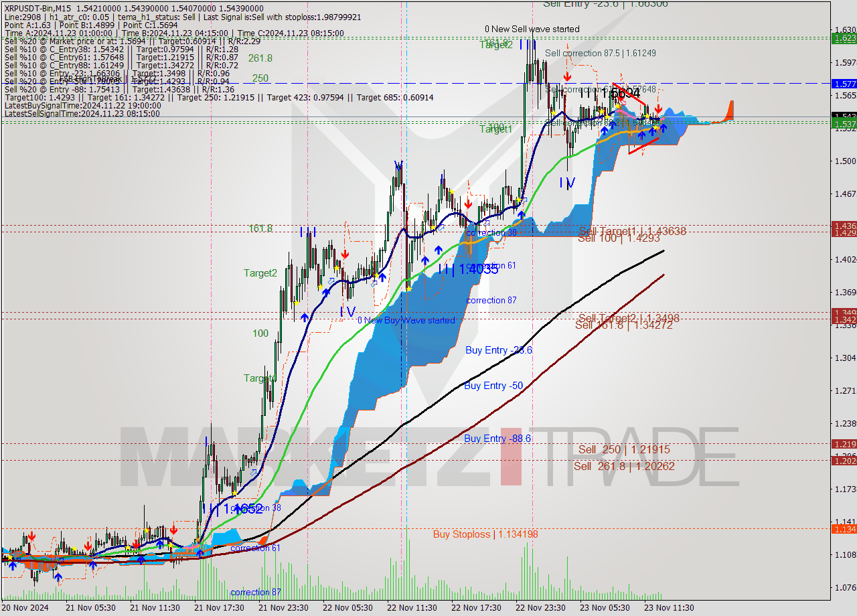Click the 'Sell 261.8 | 1.20262' label
The width and height of the screenshot is (857, 616).
click(624, 466)
